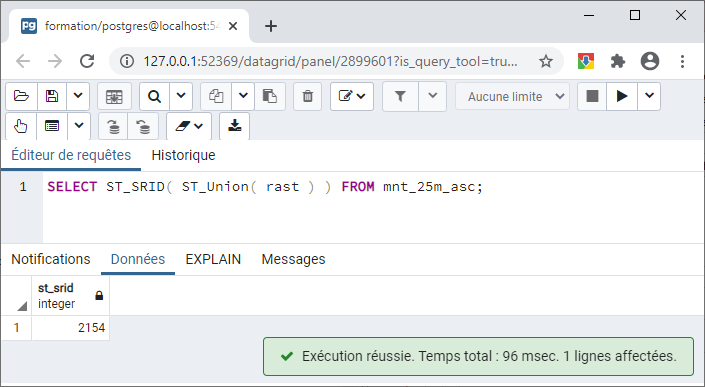
Task: Click the explain table icon
Action: pyautogui.click(x=52, y=126)
